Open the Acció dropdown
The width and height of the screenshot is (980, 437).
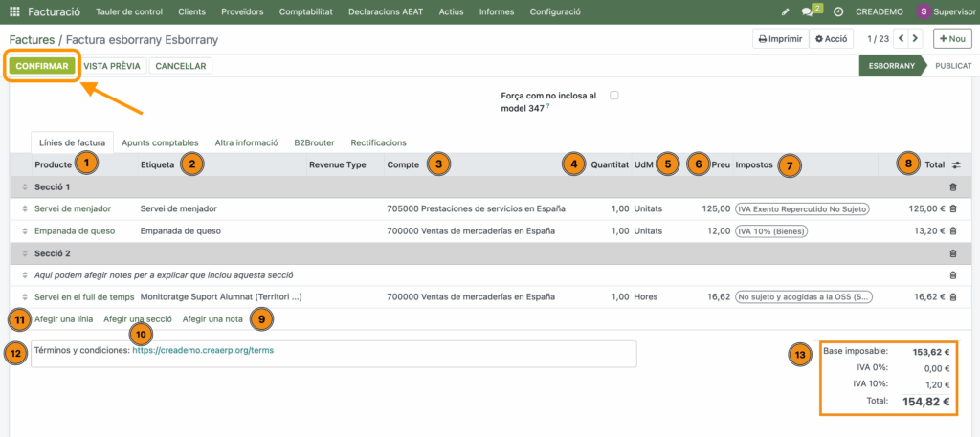pos(831,39)
